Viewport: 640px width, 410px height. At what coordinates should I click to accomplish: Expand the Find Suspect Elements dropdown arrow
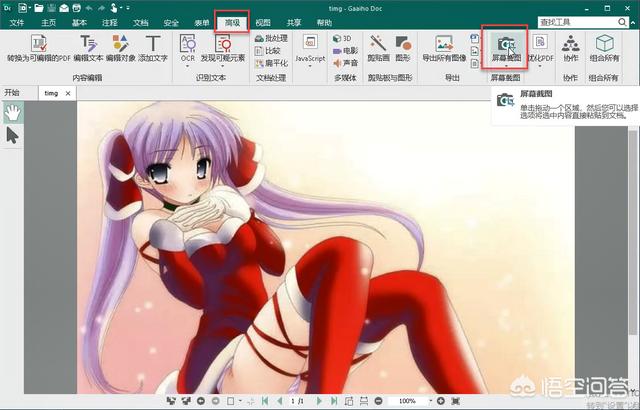(x=223, y=66)
